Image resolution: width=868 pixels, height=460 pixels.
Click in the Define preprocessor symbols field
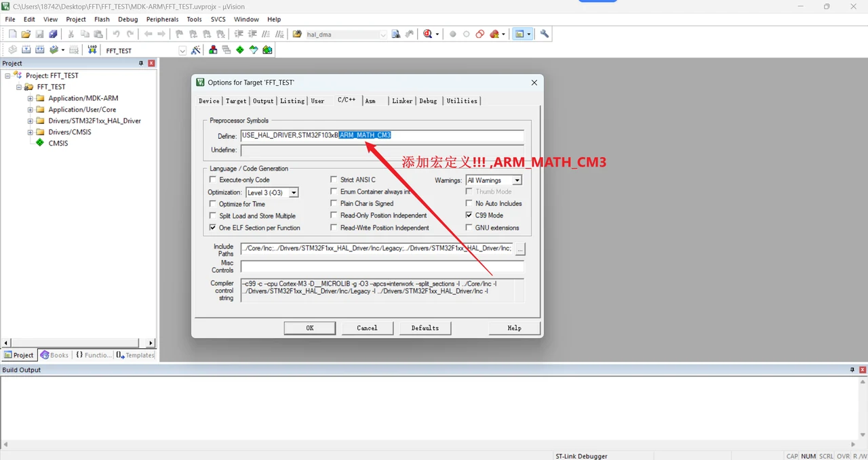click(x=382, y=135)
